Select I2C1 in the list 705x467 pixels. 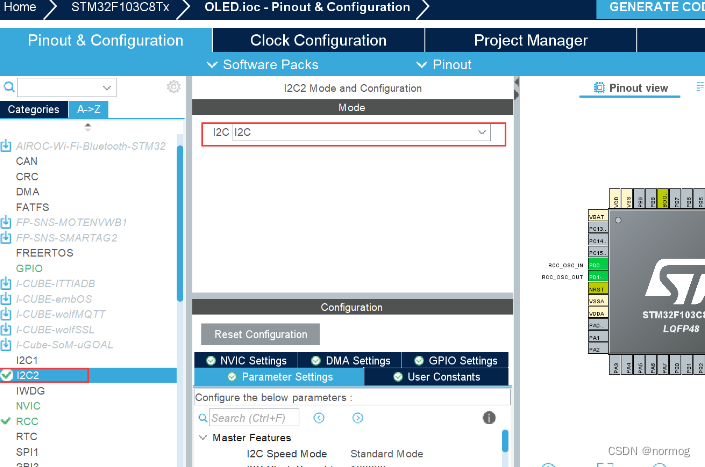[27, 360]
